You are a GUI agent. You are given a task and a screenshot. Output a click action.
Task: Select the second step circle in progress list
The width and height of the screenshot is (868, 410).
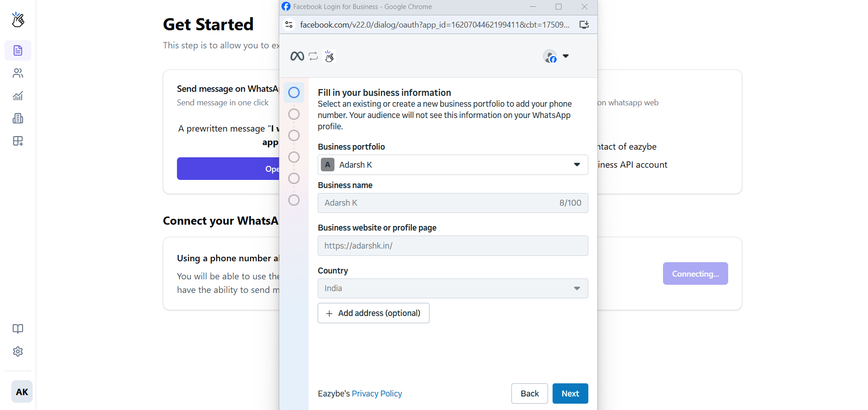(x=294, y=114)
